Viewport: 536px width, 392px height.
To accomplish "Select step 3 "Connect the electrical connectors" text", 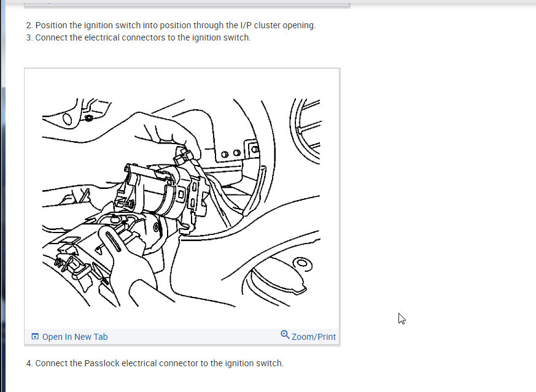I will tap(100, 37).
